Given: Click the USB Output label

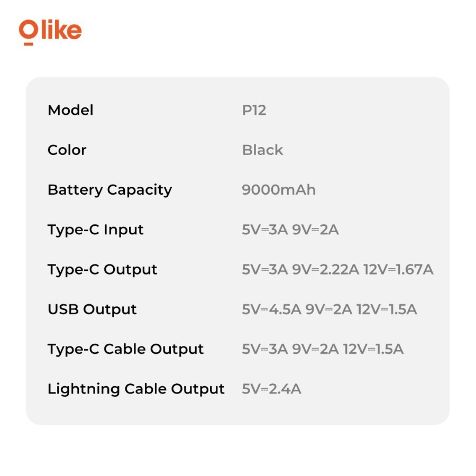Looking at the screenshot, I should click(x=92, y=309).
